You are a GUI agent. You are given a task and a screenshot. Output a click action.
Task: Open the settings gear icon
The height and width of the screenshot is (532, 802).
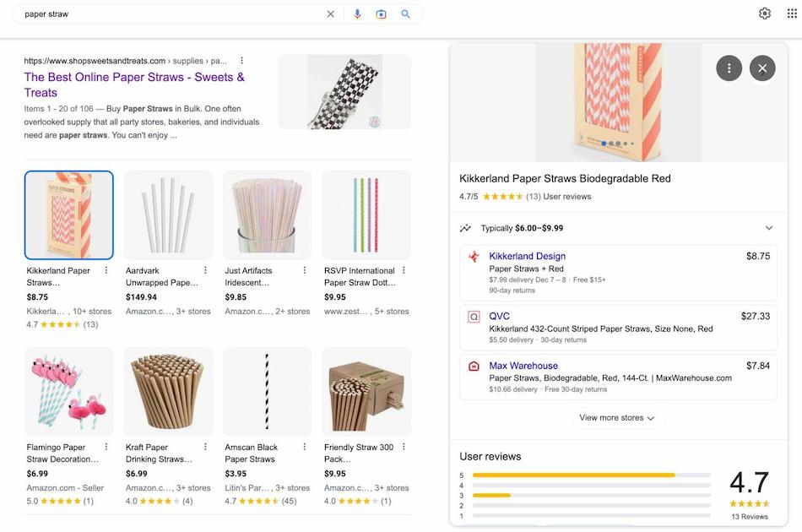[x=765, y=14]
